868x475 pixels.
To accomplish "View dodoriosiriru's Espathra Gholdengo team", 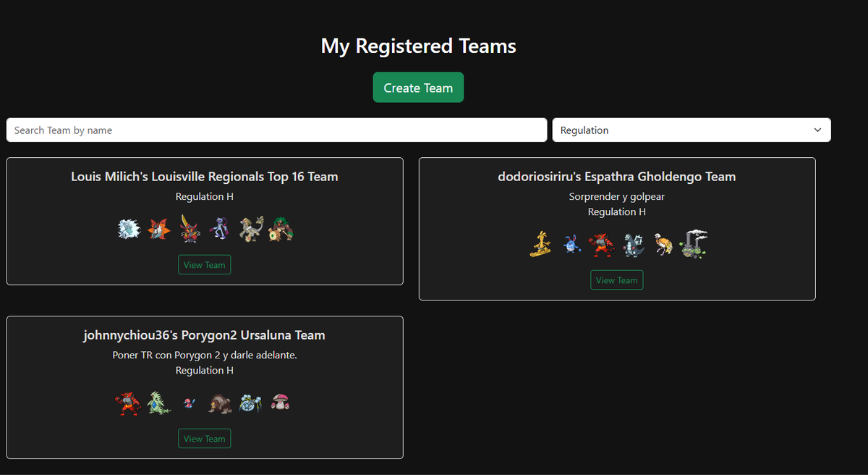I will pos(617,280).
